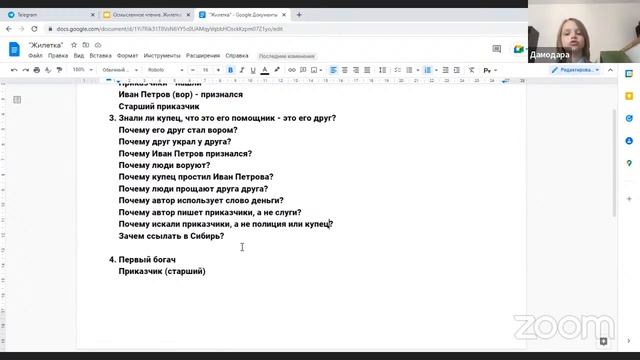640x360 pixels.
Task: Run the spell check tool
Action: pos(48,70)
